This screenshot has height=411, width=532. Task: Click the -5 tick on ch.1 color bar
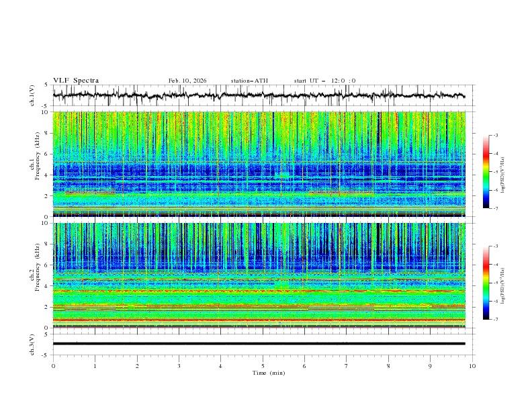coord(495,172)
